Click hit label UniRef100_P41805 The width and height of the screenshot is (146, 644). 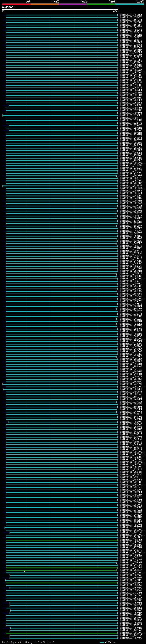click(131, 596)
